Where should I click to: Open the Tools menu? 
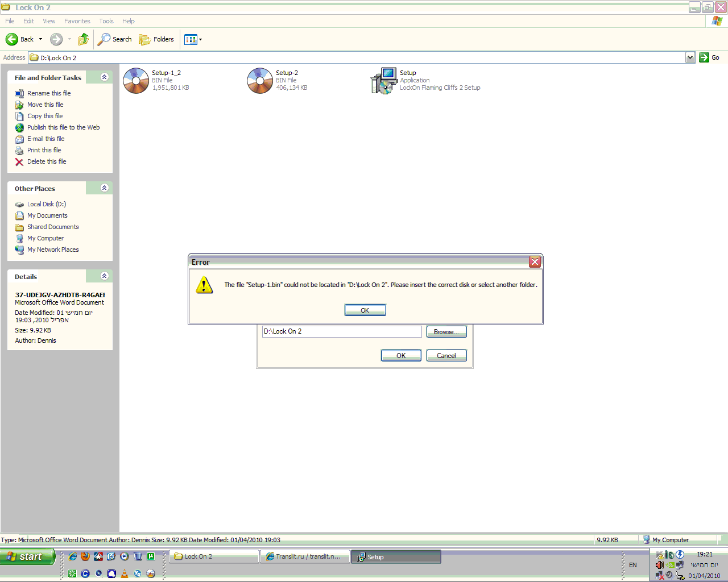[106, 21]
